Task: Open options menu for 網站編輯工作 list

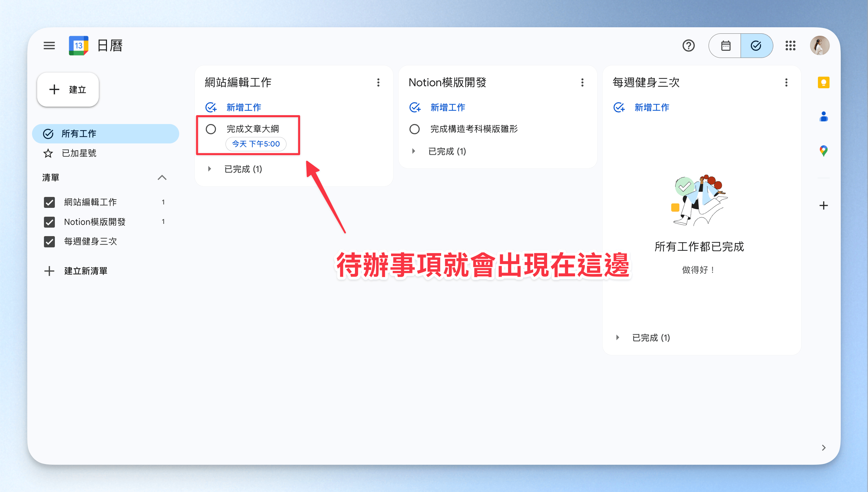Action: [378, 82]
